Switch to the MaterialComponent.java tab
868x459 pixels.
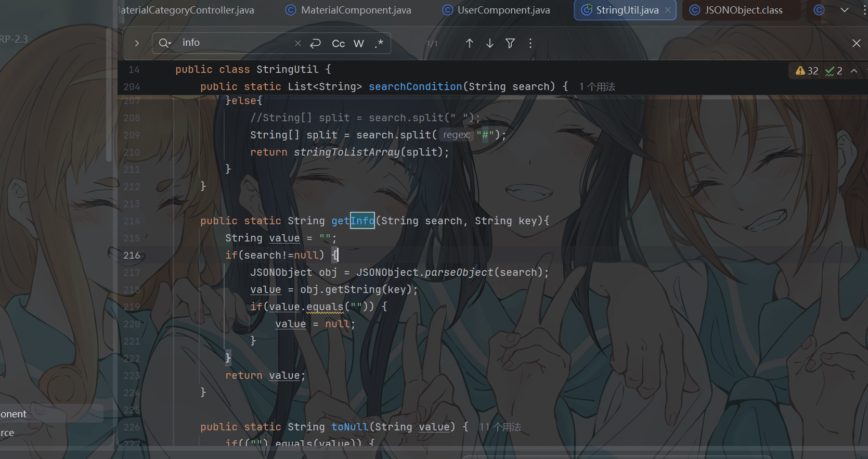pos(349,10)
